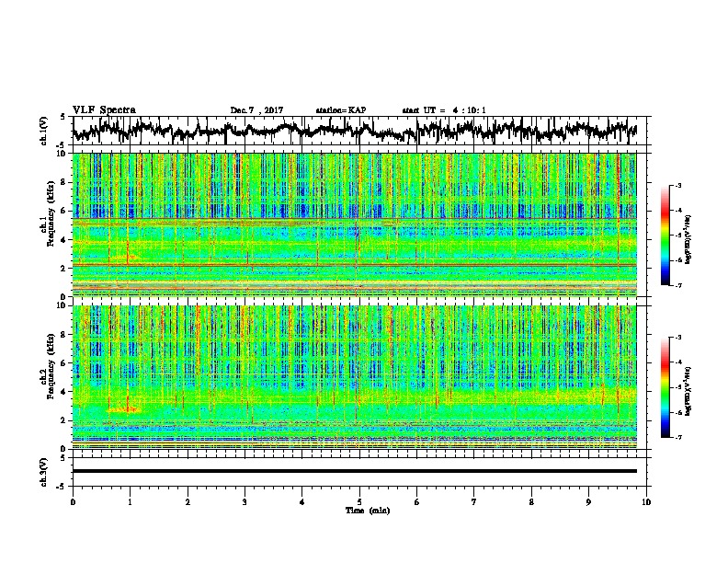Click the time-axis tick label "10"
The height and width of the screenshot is (563, 728).
point(646,502)
